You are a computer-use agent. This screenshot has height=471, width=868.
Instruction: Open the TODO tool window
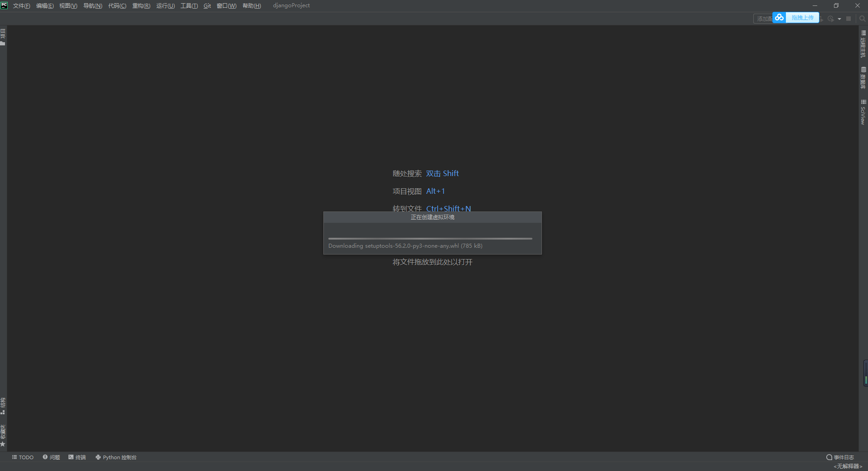23,457
